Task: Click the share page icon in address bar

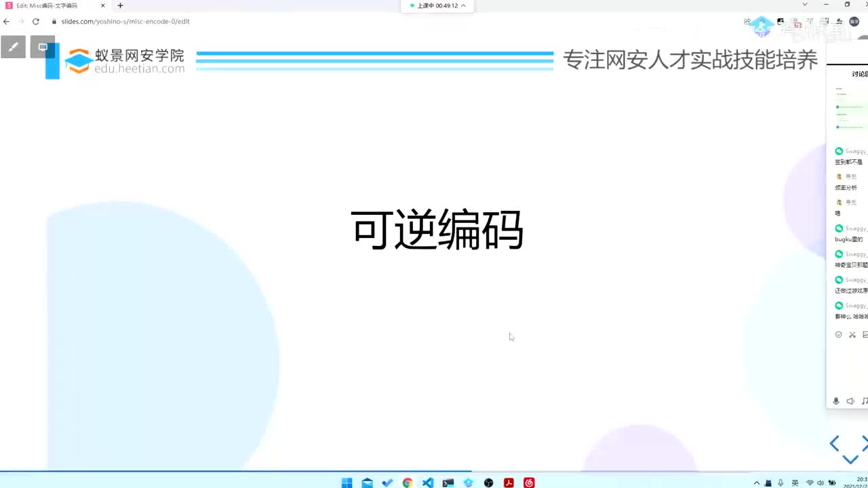Action: [x=747, y=22]
